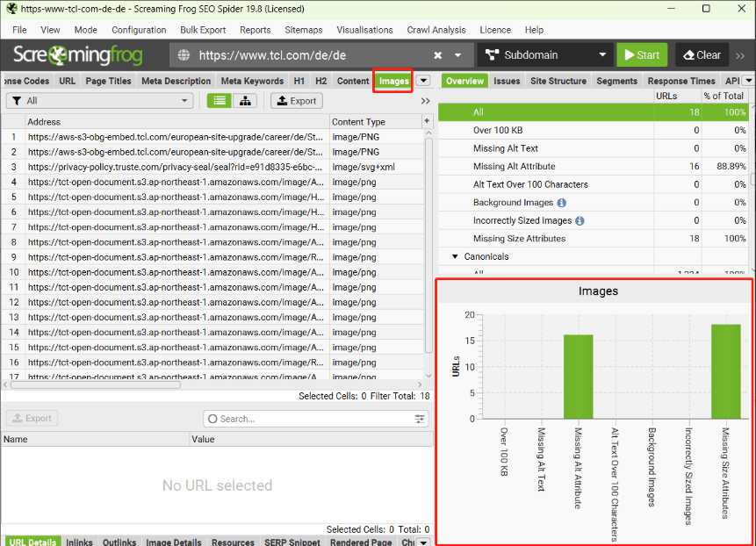This screenshot has height=546, width=756.
Task: Click info icon beside Incorrectly Sized Images
Action: click(x=580, y=221)
